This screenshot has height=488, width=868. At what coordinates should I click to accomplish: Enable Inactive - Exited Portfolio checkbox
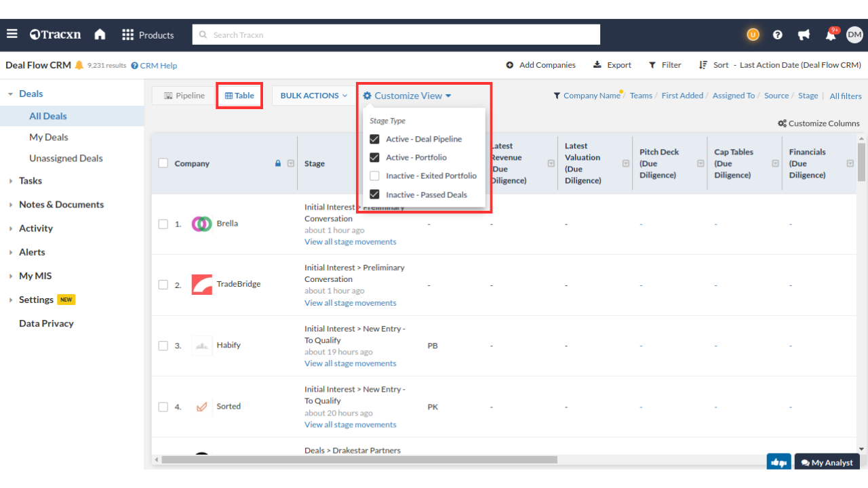tap(374, 176)
